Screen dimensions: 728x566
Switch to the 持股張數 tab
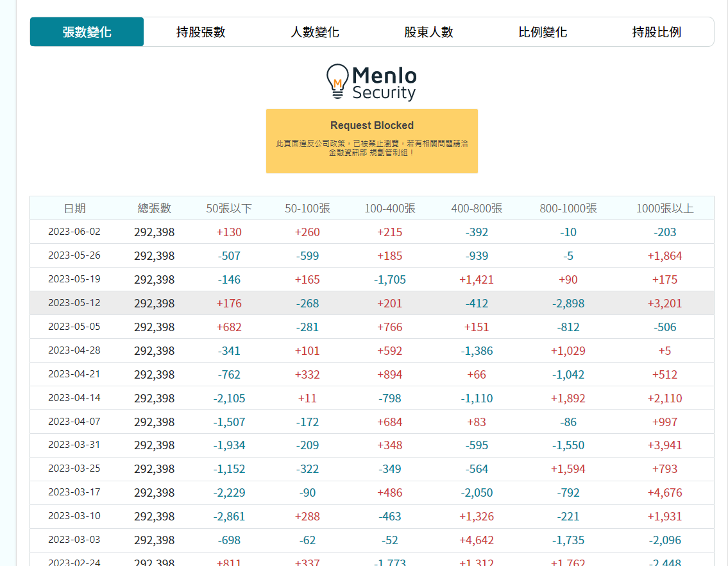coord(201,32)
